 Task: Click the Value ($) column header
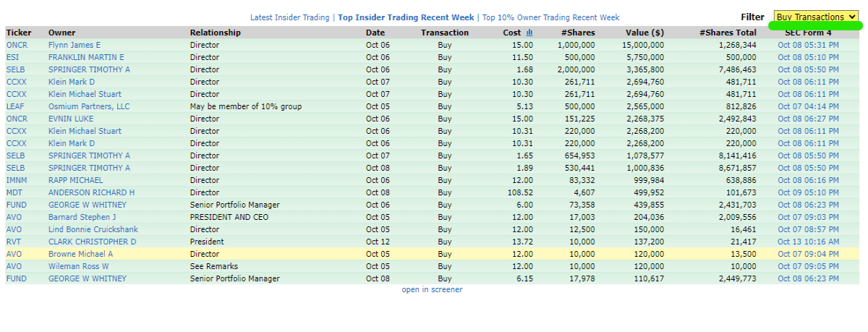click(644, 33)
